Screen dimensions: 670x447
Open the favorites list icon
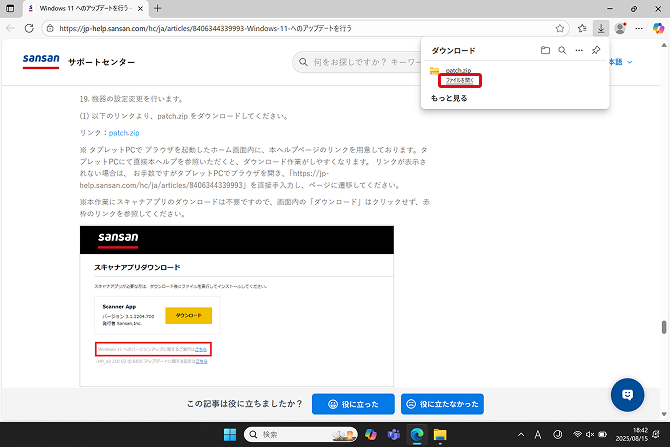coord(582,28)
